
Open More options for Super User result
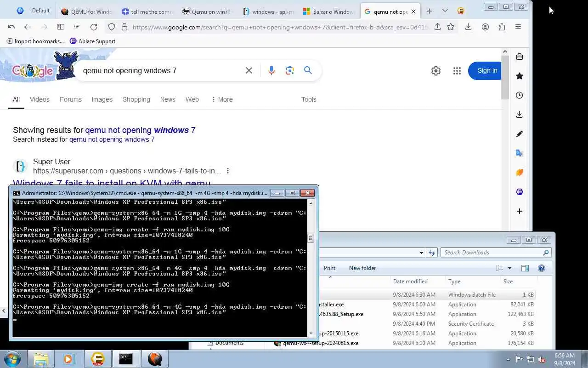click(227, 171)
